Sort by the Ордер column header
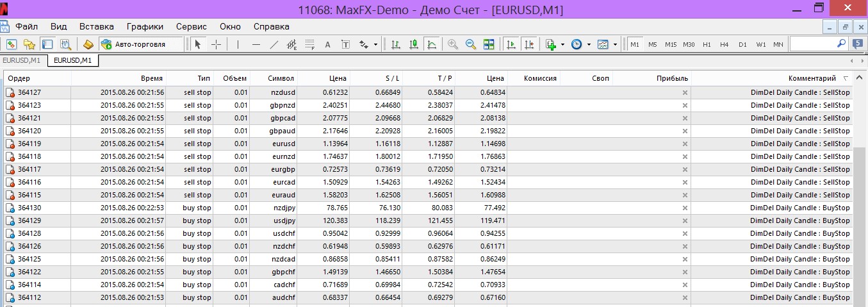The height and width of the screenshot is (307, 868). pyautogui.click(x=37, y=78)
